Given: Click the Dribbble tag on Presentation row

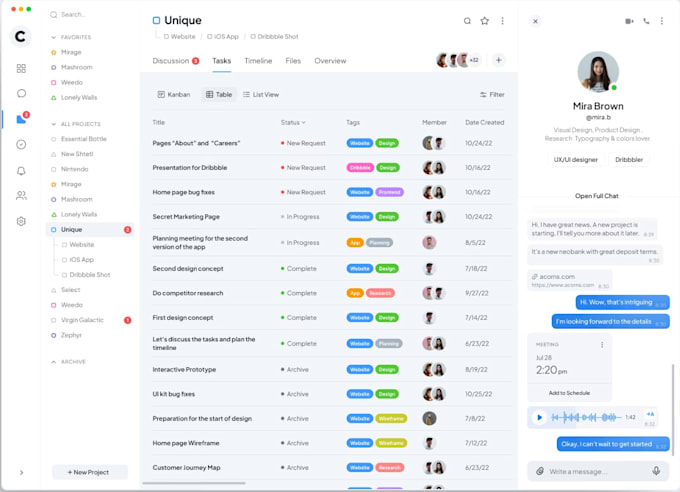Looking at the screenshot, I should point(360,167).
